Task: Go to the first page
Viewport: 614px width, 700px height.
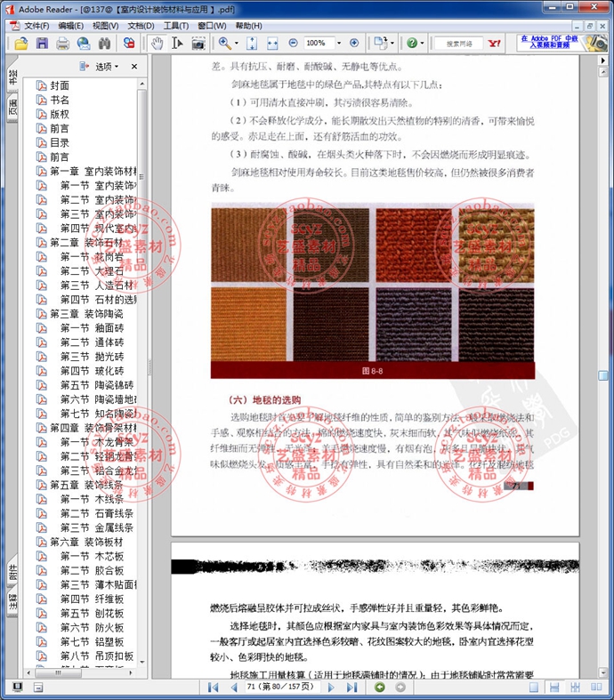Action: point(213,687)
